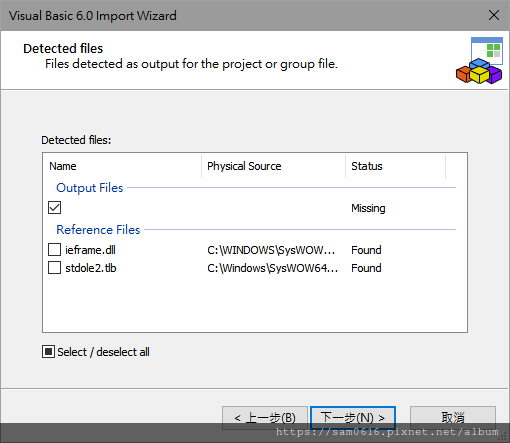Screen dimensions: 510x443
Task: Go back with 上一步(B) button
Action: (x=265, y=417)
